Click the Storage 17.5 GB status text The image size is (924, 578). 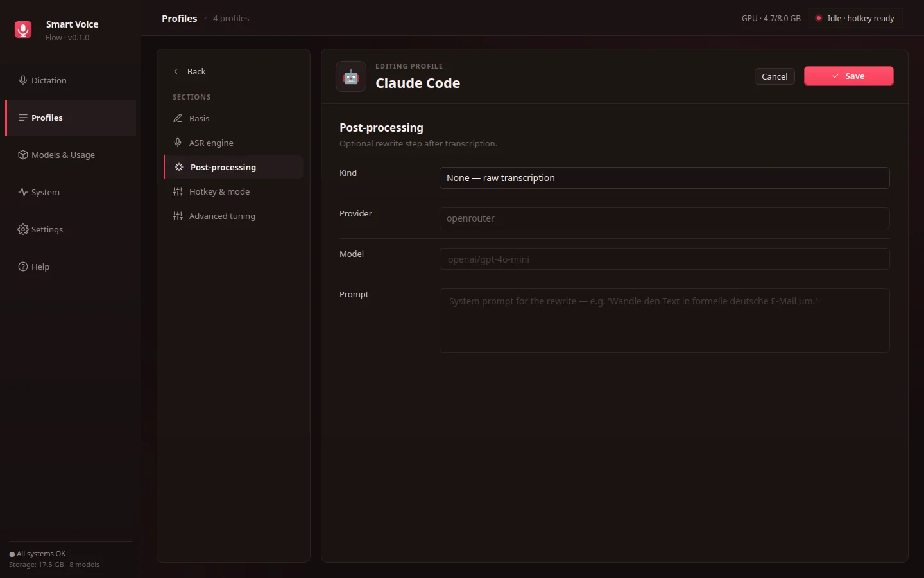pos(55,565)
